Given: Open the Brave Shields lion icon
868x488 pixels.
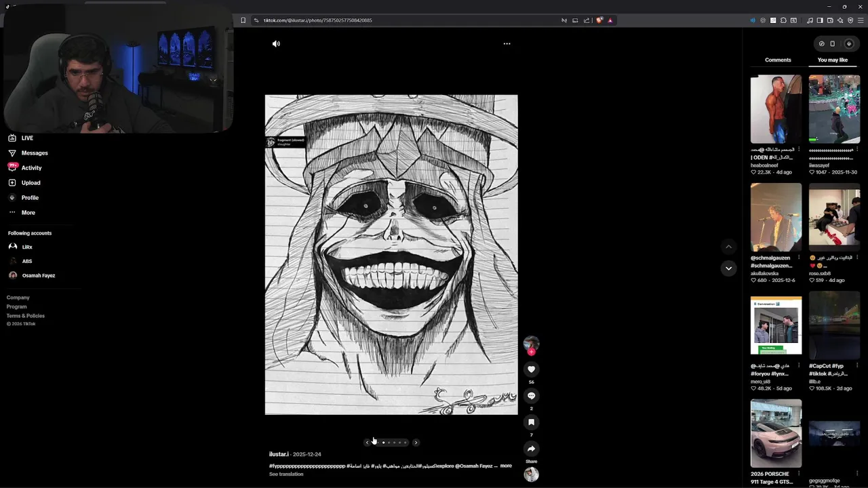Looking at the screenshot, I should tap(599, 20).
